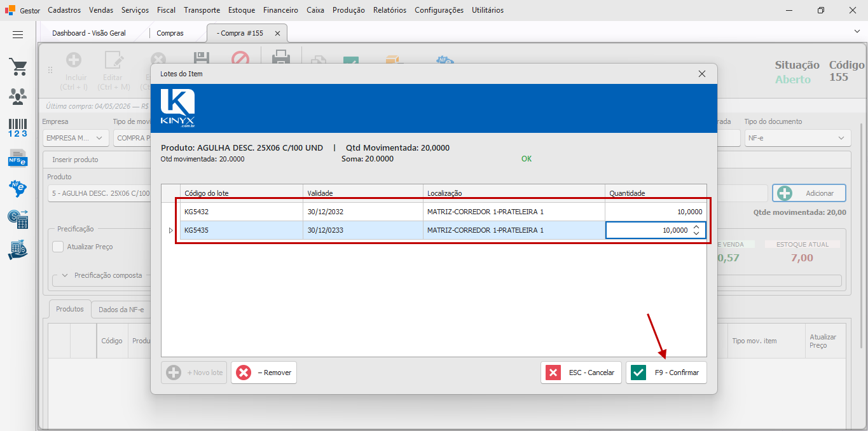Expand the Precificação composta section
The image size is (868, 431).
(x=65, y=275)
